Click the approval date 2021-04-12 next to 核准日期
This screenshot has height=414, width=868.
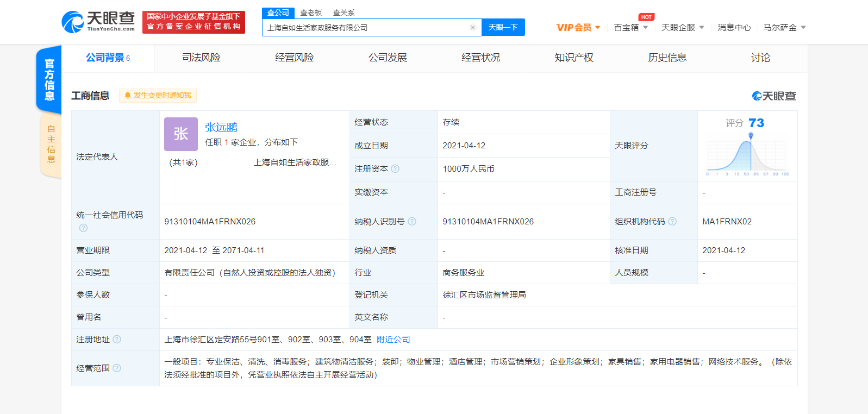click(x=724, y=250)
